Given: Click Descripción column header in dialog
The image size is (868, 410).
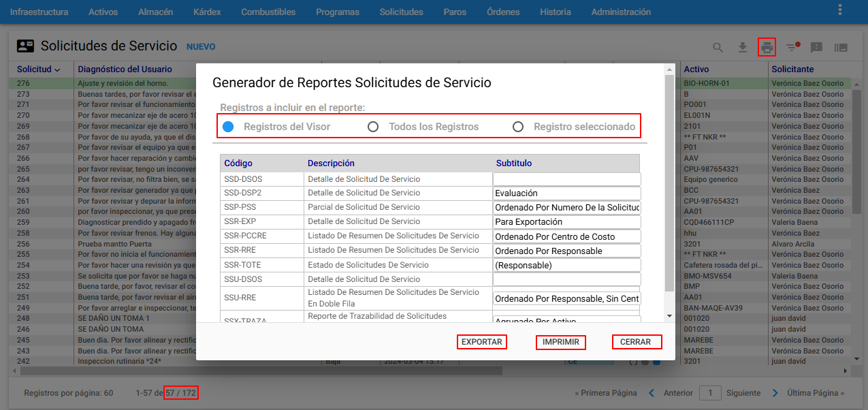Looking at the screenshot, I should tap(331, 163).
